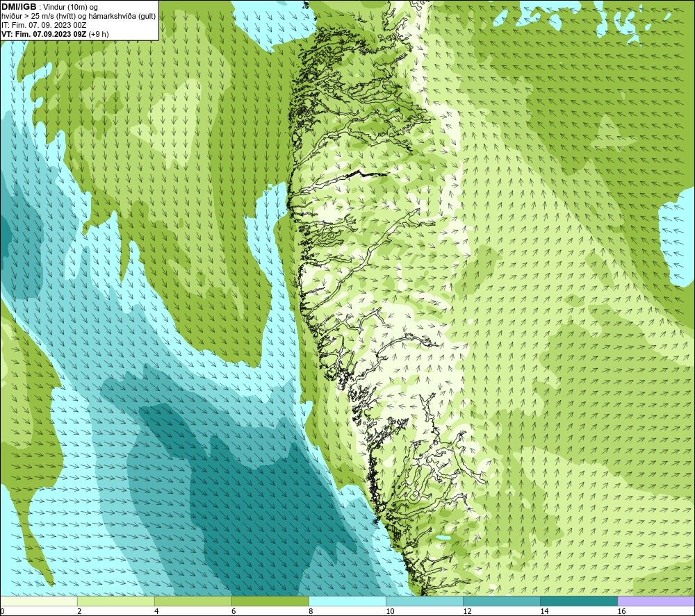Click the legend value label 16
This screenshot has height=616, width=695.
pyautogui.click(x=621, y=611)
